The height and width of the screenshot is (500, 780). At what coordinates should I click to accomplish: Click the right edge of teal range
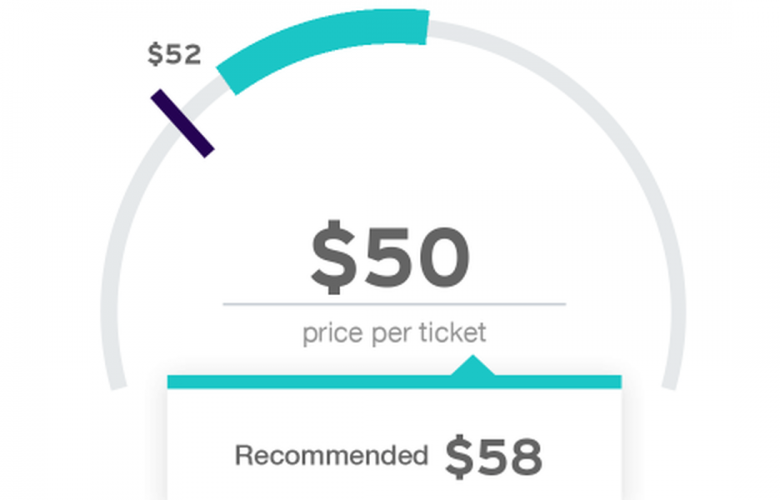427,27
